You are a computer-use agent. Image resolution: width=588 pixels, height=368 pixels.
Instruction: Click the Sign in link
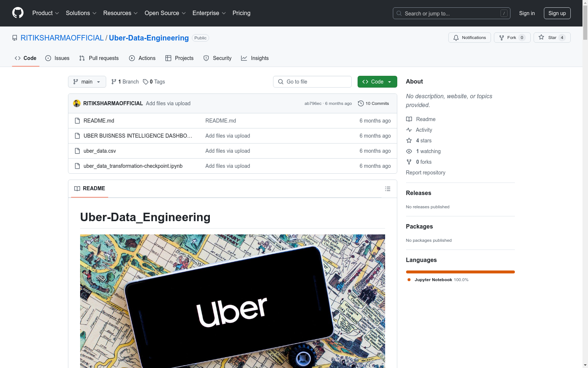[527, 13]
